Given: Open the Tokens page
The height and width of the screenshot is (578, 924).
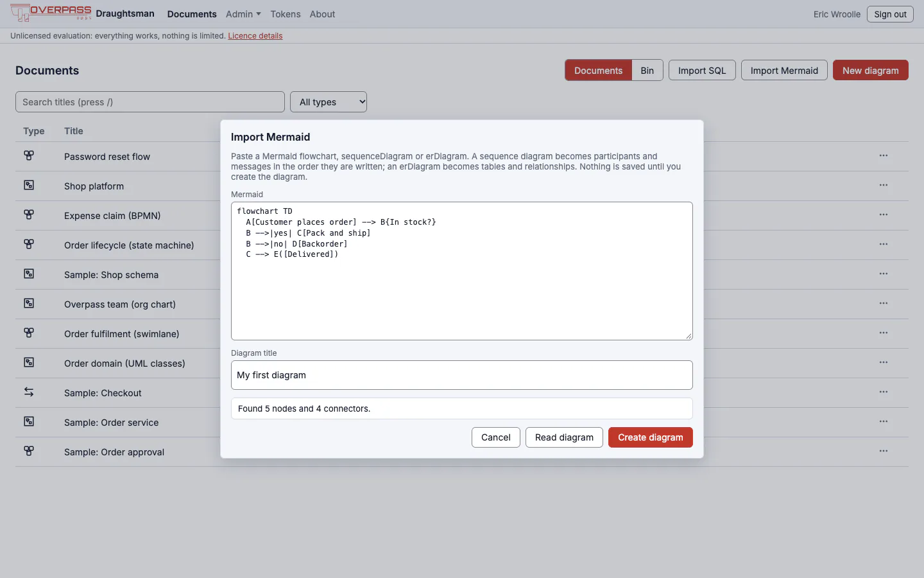Looking at the screenshot, I should tap(286, 14).
